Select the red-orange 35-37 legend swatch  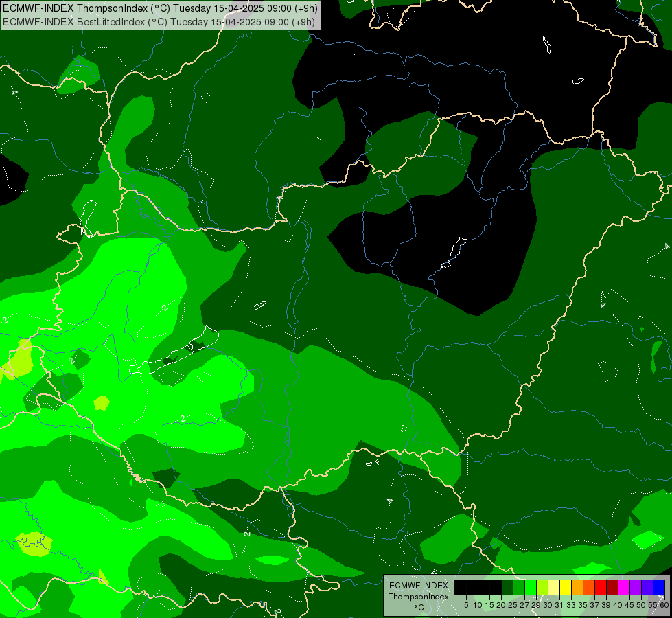589,587
